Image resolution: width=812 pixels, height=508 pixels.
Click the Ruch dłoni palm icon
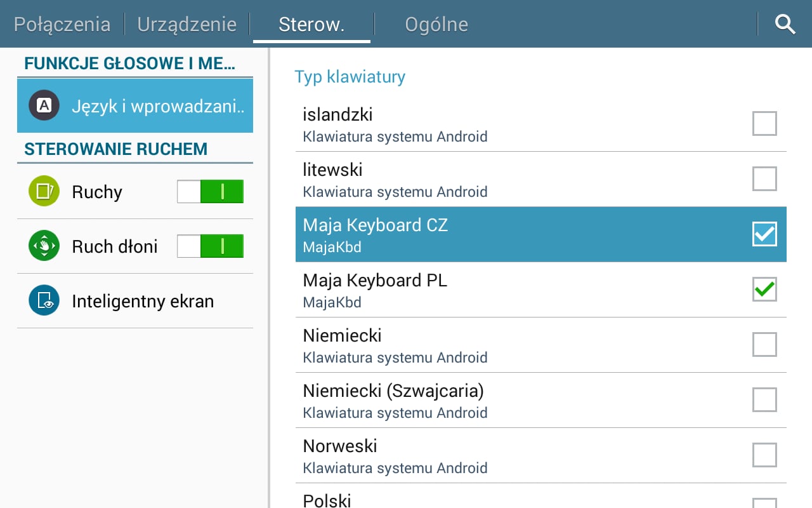tap(44, 246)
